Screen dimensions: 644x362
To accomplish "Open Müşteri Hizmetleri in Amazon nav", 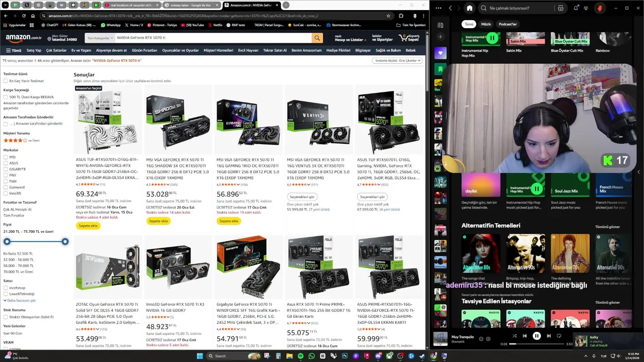I will coord(218,50).
